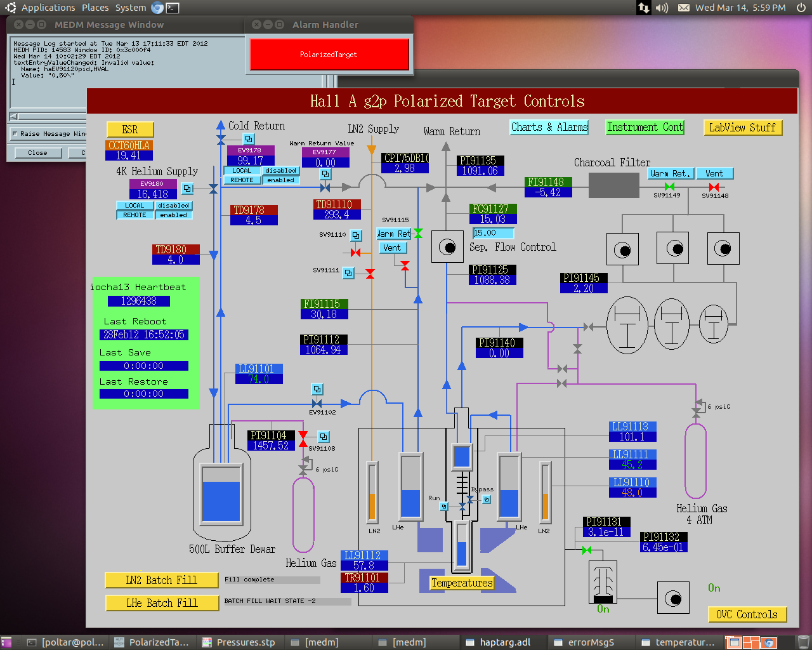The image size is (812, 650).
Task: Click green SV91115 valve symbol
Action: pos(418,234)
